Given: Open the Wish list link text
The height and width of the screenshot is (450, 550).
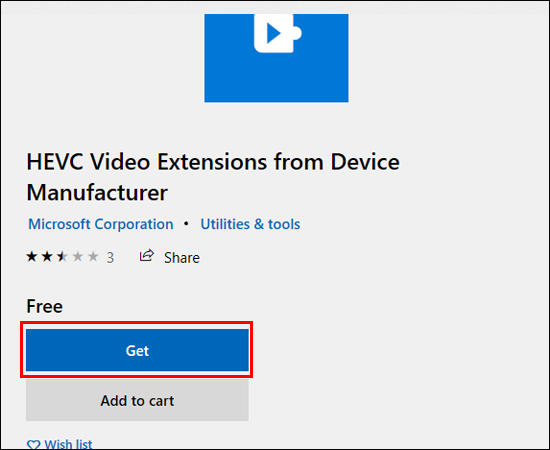Looking at the screenshot, I should 68,445.
